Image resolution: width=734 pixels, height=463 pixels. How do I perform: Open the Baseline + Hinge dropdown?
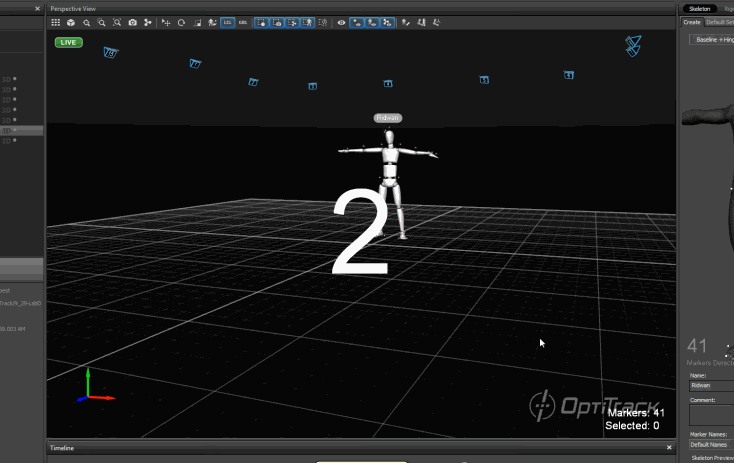click(x=713, y=40)
